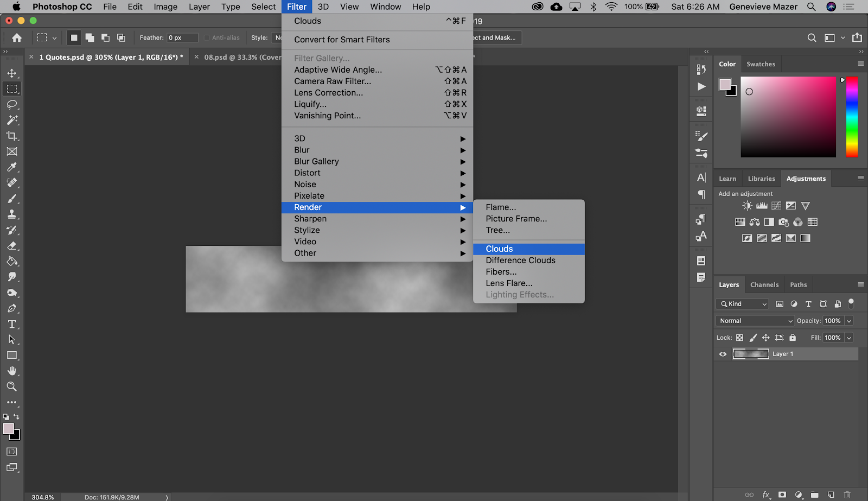Create a new group folder in Layers
Image resolution: width=868 pixels, height=501 pixels.
(x=815, y=494)
